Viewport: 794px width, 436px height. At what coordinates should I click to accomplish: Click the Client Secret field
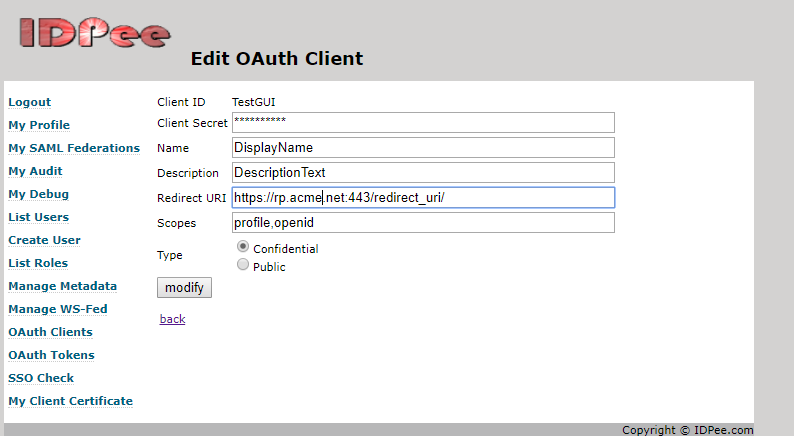tap(423, 123)
